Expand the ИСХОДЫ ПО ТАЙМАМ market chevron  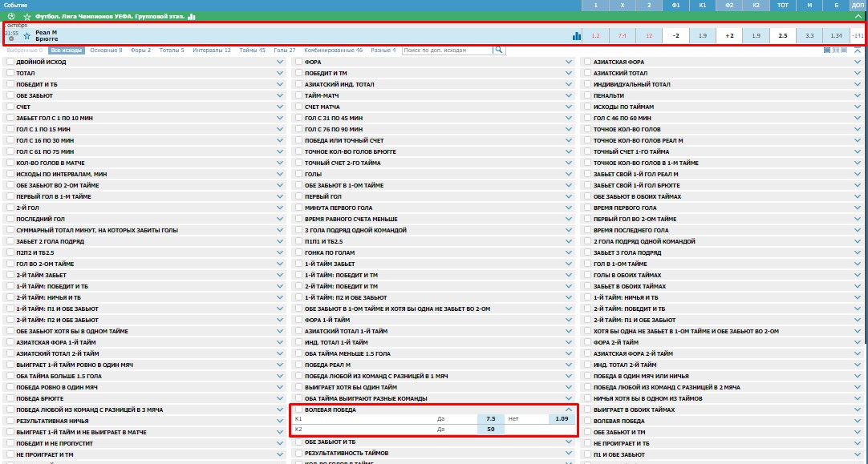pos(858,107)
